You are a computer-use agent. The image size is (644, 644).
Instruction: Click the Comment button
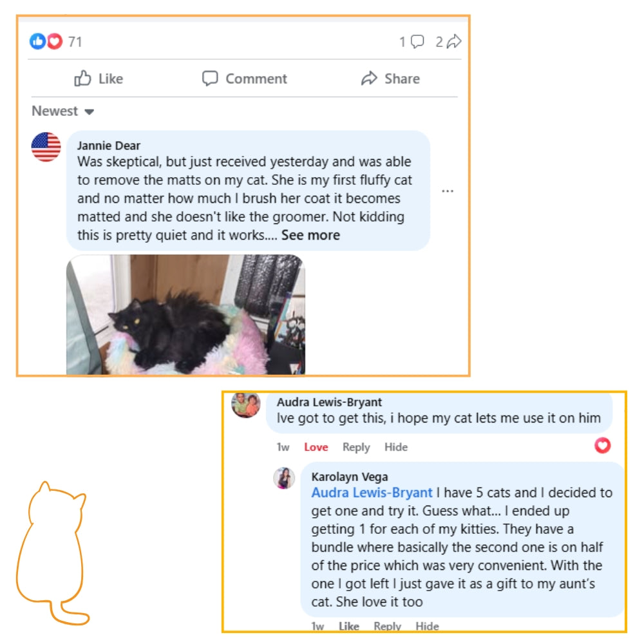coord(244,79)
